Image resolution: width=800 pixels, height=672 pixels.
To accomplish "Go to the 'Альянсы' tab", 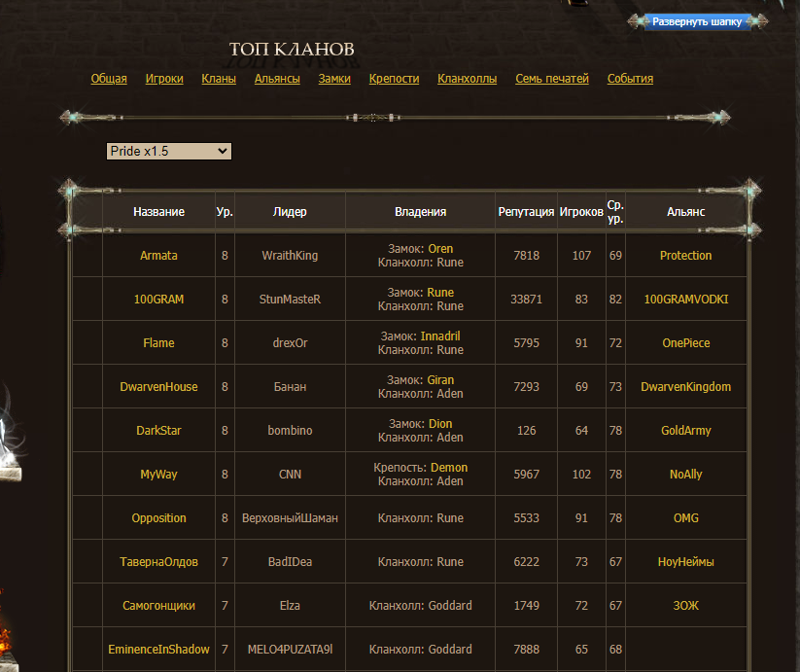I will click(x=277, y=79).
